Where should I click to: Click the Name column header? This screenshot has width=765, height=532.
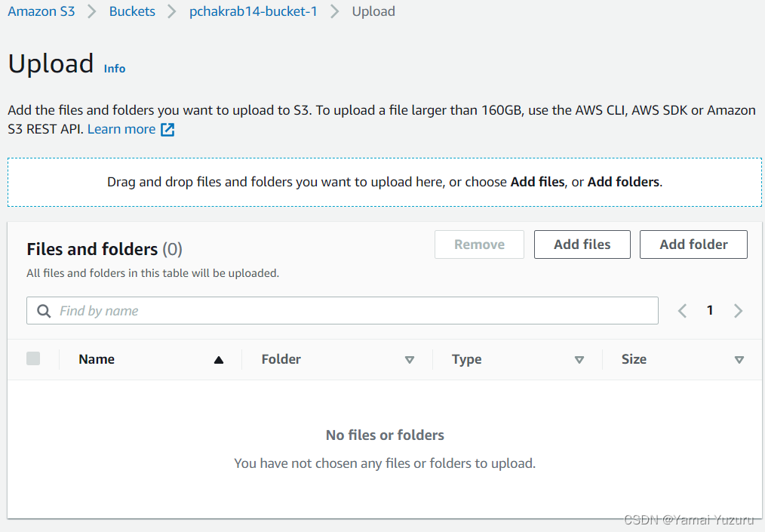pyautogui.click(x=97, y=359)
